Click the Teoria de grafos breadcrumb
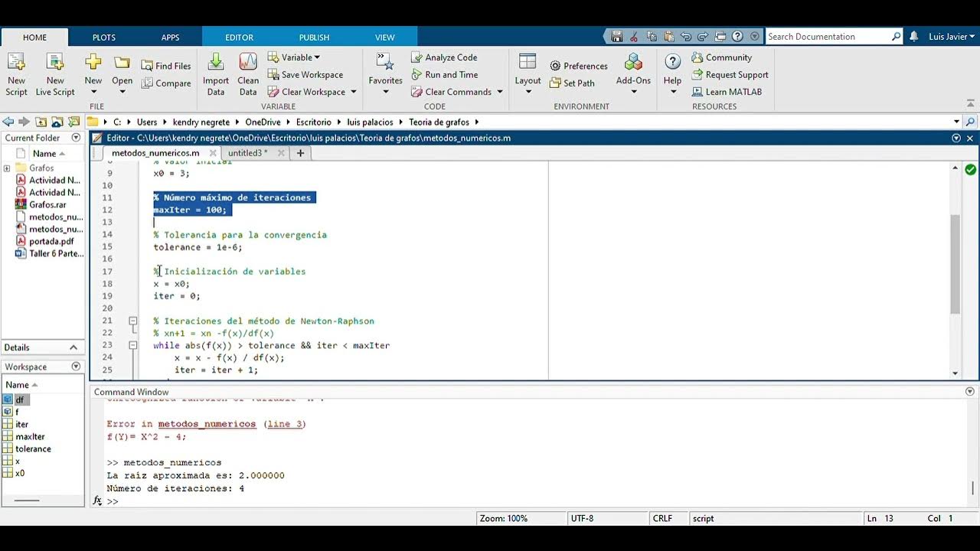 [x=440, y=122]
